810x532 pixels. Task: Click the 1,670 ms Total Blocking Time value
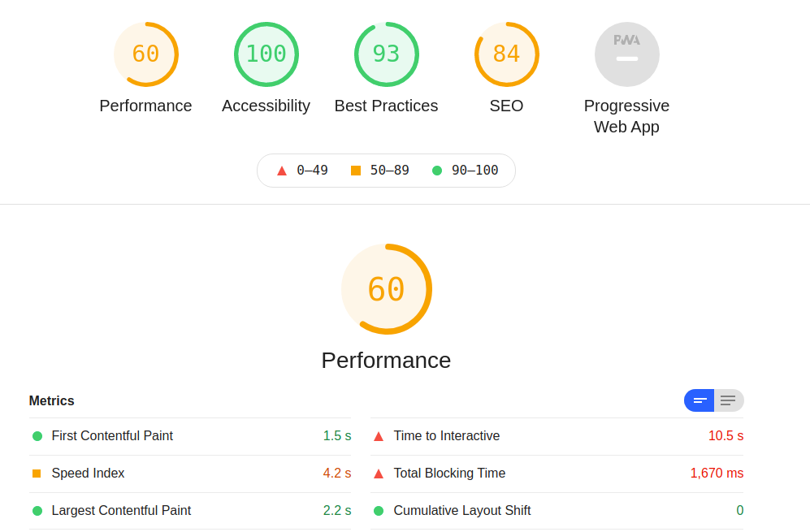717,474
